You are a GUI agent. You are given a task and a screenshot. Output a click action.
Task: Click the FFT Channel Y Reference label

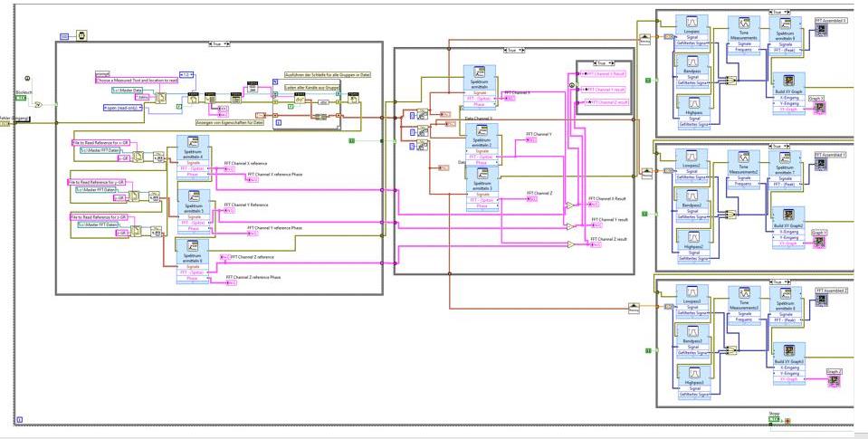(246, 205)
